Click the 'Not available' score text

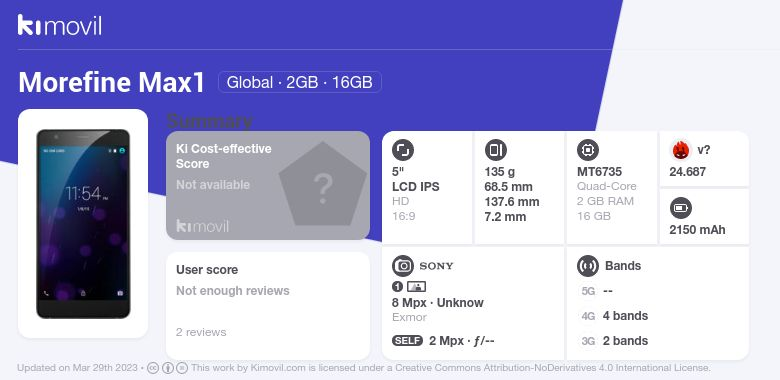pyautogui.click(x=213, y=185)
